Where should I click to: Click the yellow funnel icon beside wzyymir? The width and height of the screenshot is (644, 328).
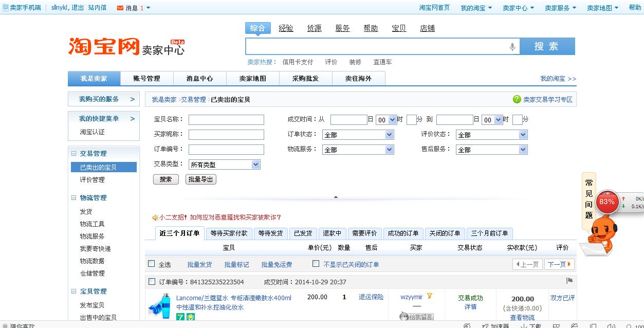coord(430,296)
